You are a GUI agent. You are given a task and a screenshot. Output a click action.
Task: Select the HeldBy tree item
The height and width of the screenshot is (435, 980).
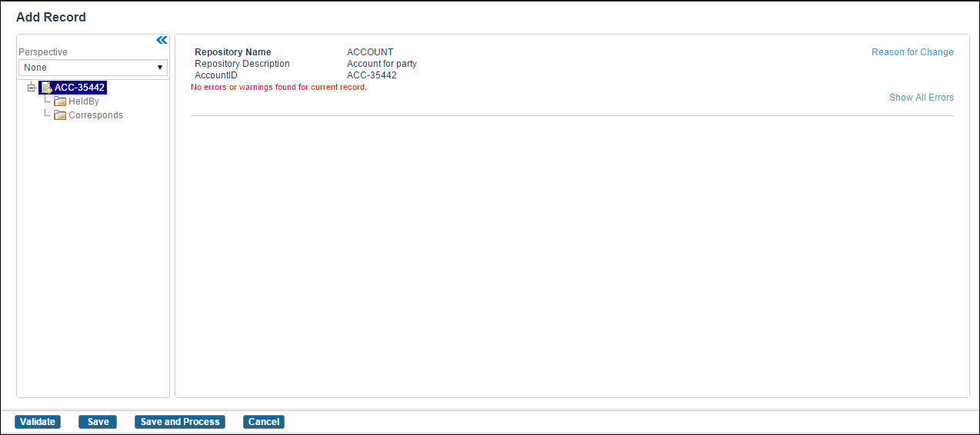[84, 101]
